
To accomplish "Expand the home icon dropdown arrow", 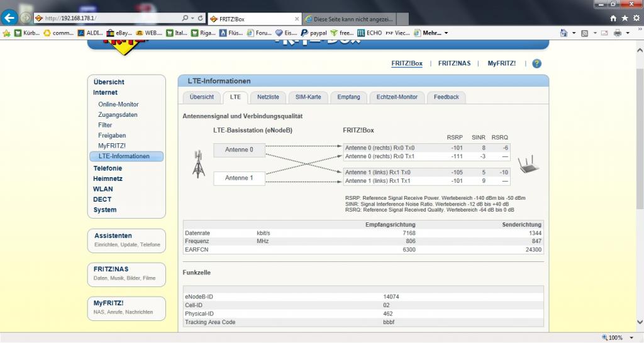I will [x=574, y=33].
